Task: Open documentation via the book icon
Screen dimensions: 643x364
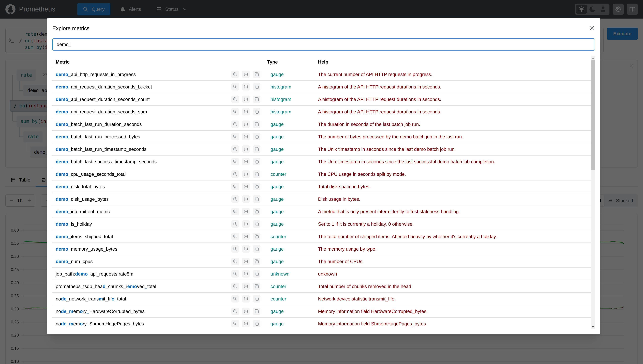Action: pyautogui.click(x=633, y=9)
